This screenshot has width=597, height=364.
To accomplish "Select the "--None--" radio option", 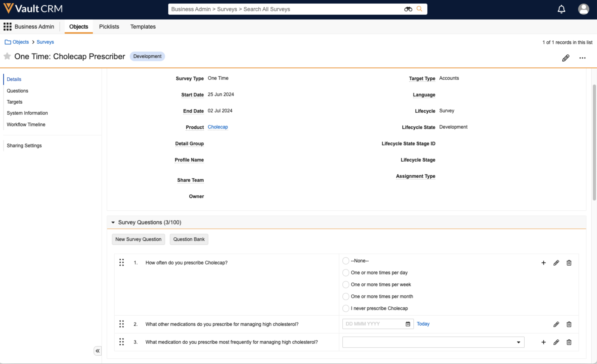I will coord(346,261).
